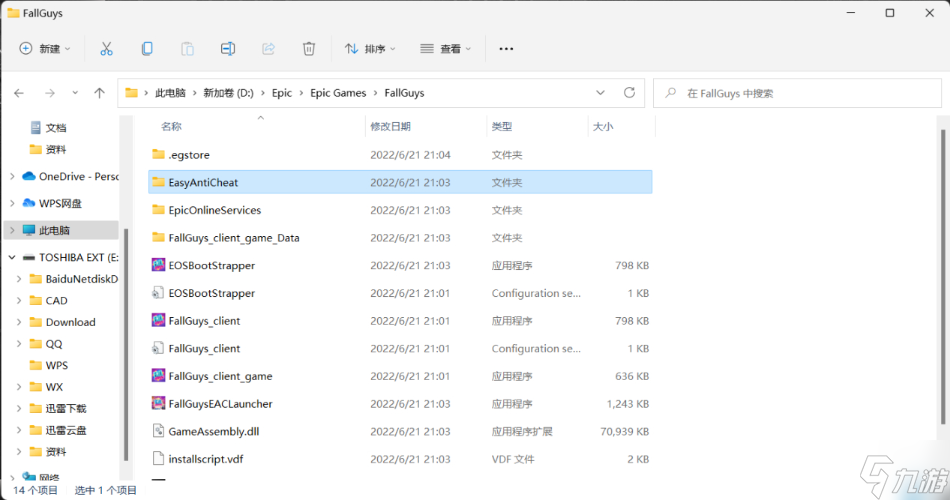
Task: Click the Cut scissors icon
Action: (107, 48)
